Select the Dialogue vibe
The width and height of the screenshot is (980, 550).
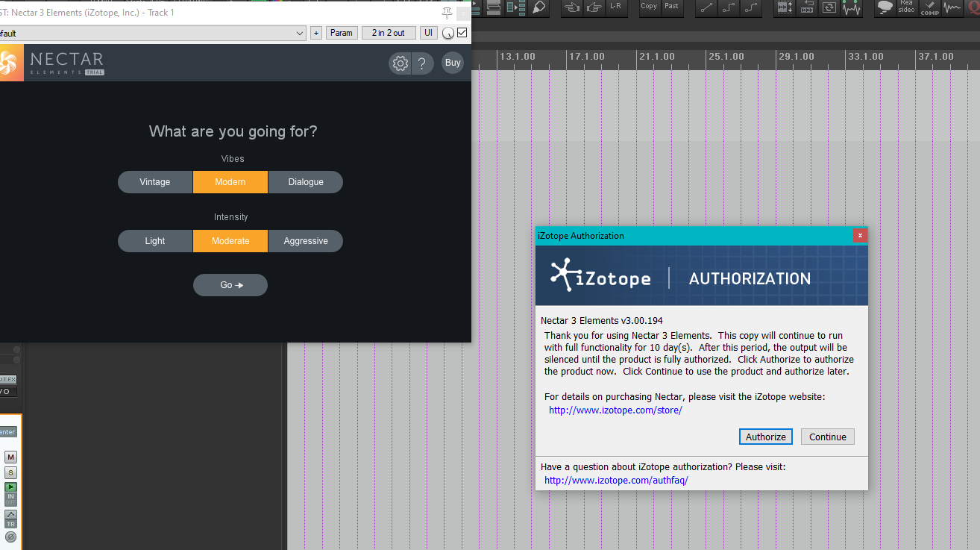306,182
